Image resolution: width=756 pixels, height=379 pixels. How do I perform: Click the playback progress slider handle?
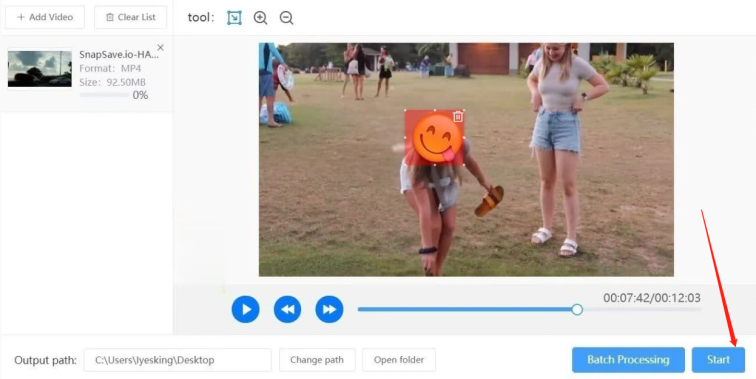tap(577, 310)
